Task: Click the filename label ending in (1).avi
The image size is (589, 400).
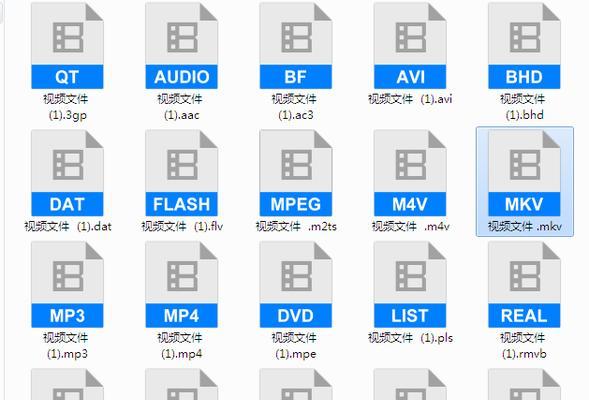Action: [410, 99]
